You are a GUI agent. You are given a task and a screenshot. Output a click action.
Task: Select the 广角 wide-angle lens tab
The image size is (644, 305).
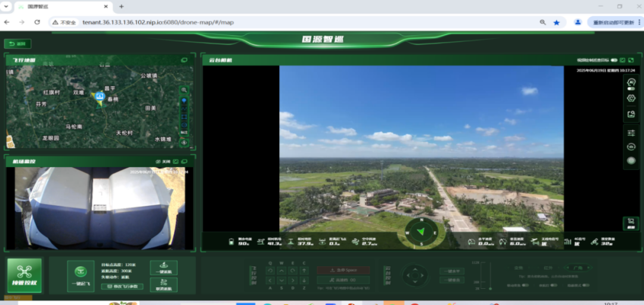coord(577,267)
